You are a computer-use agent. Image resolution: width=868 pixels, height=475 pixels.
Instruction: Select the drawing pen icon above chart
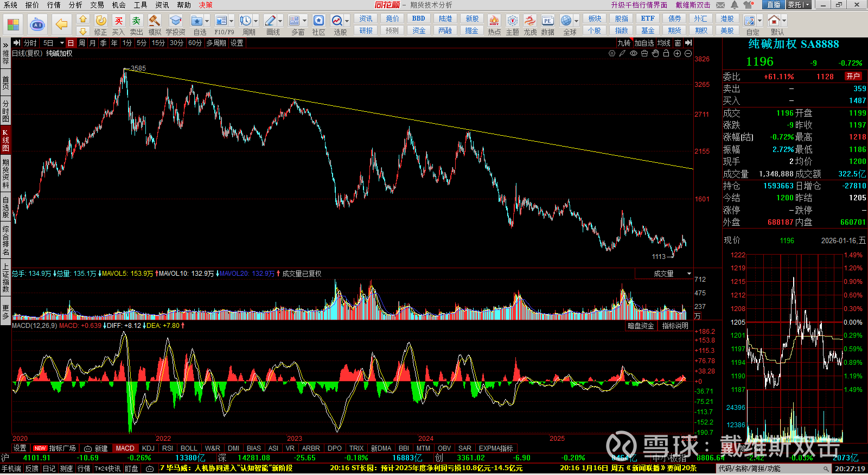click(x=623, y=53)
